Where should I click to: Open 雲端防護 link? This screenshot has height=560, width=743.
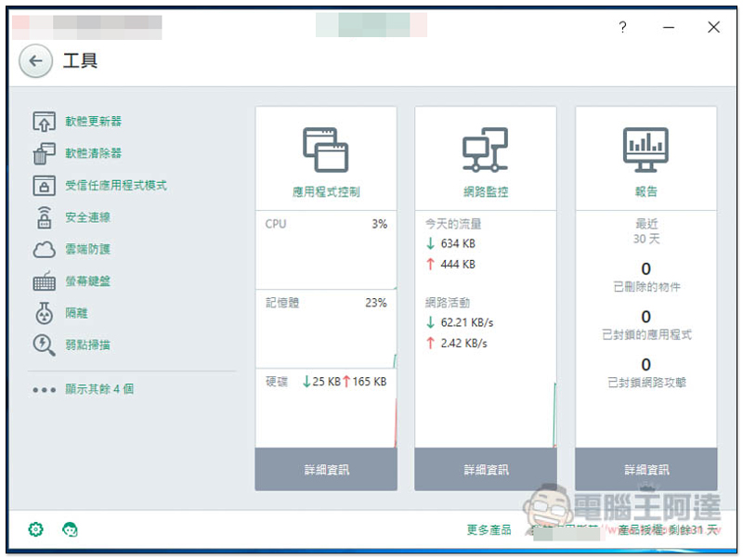coord(87,249)
